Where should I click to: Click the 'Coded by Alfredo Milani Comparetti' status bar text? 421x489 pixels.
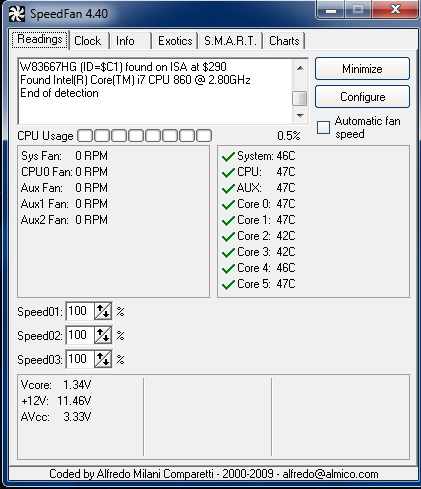pyautogui.click(x=214, y=474)
